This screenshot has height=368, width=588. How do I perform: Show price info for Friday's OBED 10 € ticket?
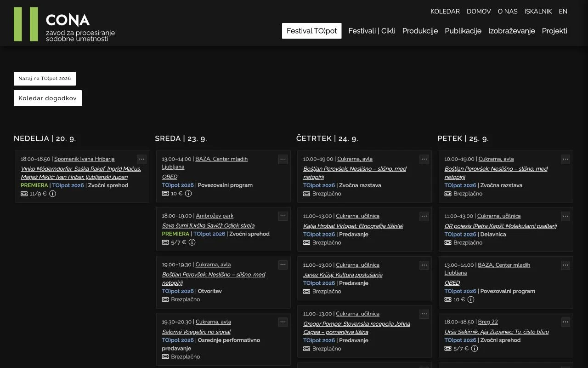pyautogui.click(x=471, y=299)
